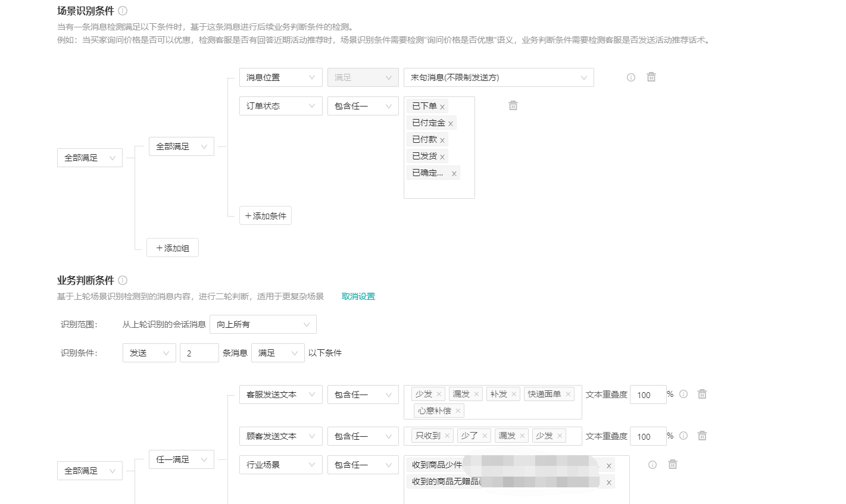The image size is (846, 504).
Task: Open the 订单状态 condition type dropdown
Action: 280,106
